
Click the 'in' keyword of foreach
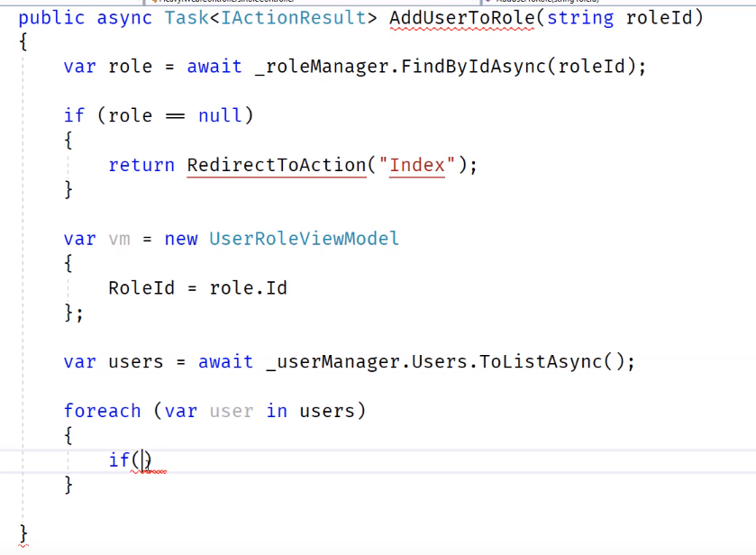tap(277, 411)
